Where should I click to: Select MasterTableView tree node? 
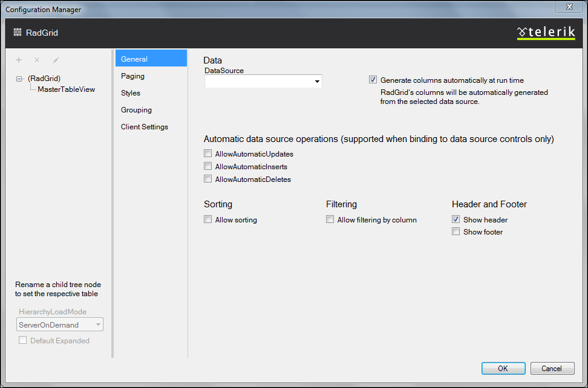(67, 89)
